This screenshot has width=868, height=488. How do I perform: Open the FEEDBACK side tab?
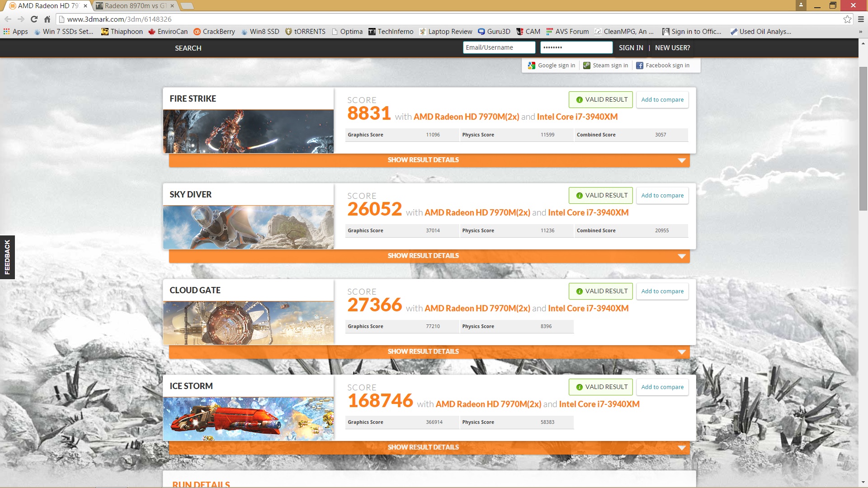tap(7, 257)
